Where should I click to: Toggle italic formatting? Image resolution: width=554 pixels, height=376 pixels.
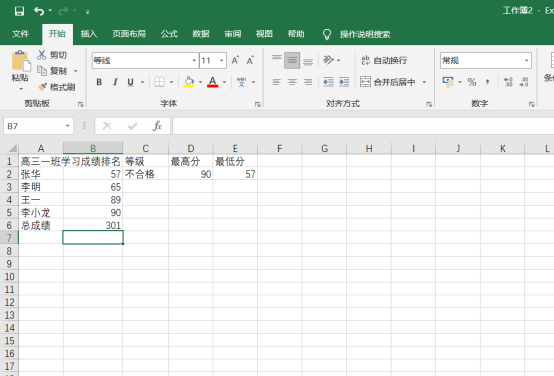tap(115, 82)
